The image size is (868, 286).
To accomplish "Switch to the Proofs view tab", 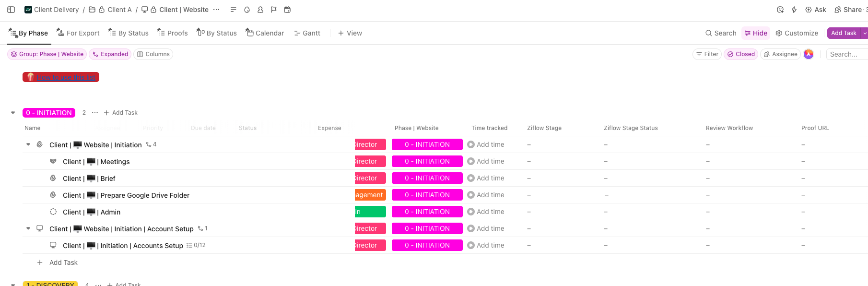I will pos(173,33).
